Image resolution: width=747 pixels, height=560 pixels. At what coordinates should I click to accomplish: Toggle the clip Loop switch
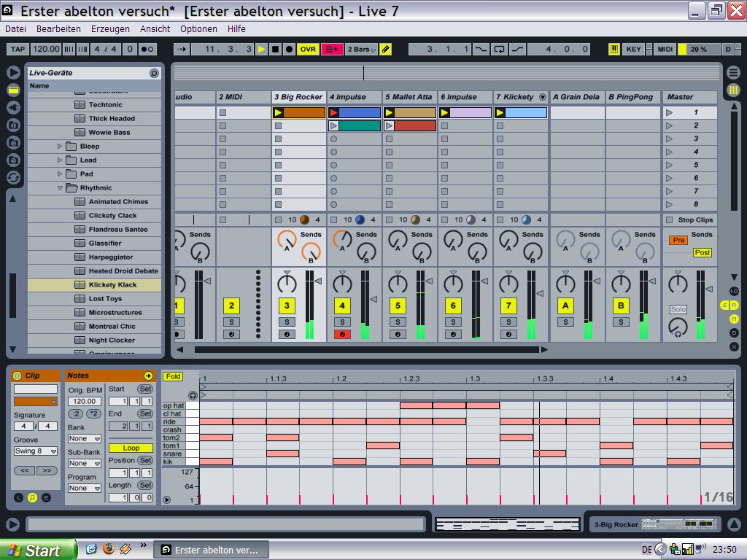click(x=131, y=448)
